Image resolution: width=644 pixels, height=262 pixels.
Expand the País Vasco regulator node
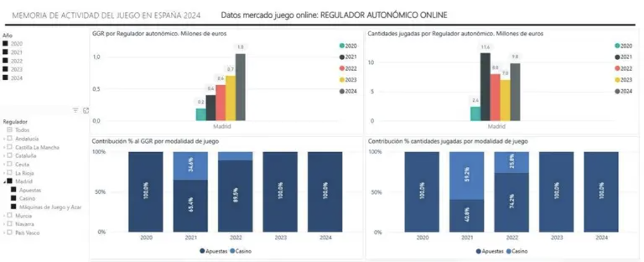(4, 232)
